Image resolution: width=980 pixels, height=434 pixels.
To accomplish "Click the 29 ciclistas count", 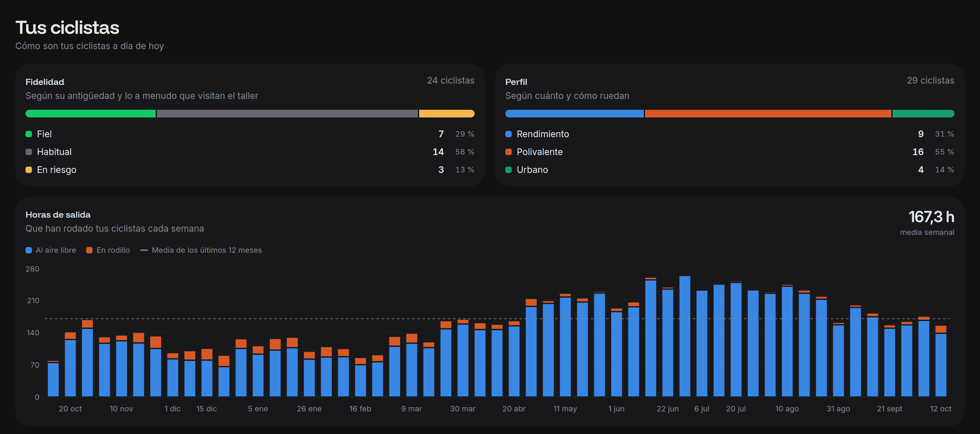I will pos(930,81).
